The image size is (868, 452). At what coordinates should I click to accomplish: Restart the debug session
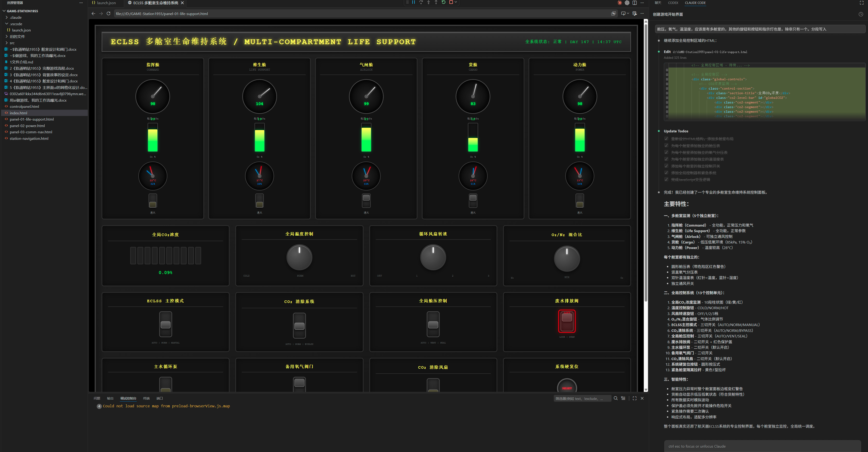click(x=443, y=2)
